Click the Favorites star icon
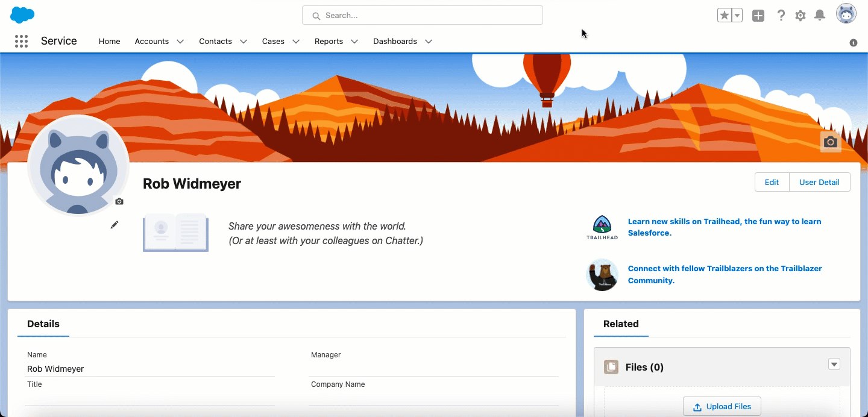 coord(724,16)
